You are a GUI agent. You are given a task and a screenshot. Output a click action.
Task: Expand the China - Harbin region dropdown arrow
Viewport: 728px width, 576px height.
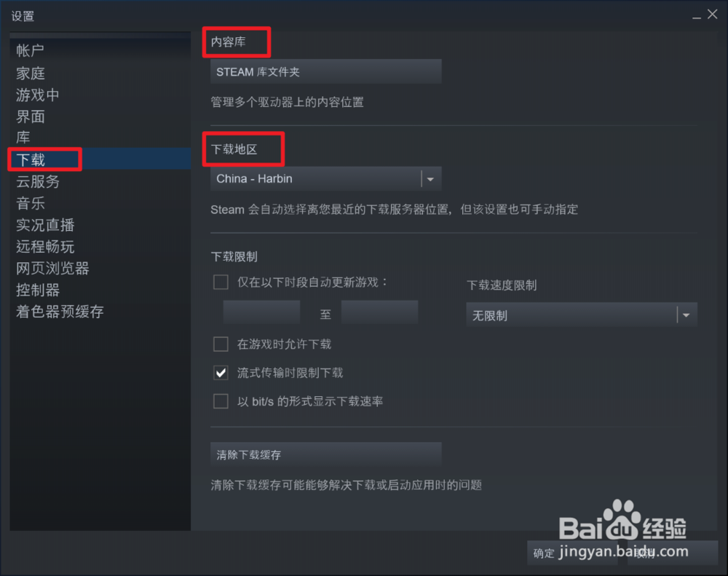[x=430, y=179]
